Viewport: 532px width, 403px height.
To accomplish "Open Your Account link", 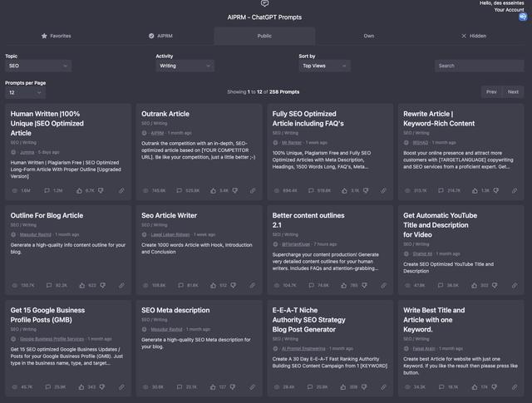I will tap(509, 10).
